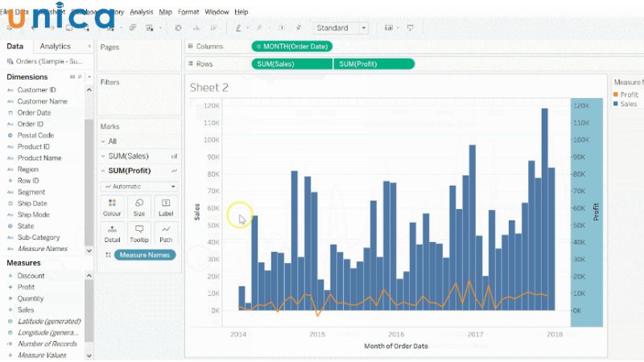Click the SUM(Profit) pill in Rows
This screenshot has width=644, height=362.
pyautogui.click(x=374, y=64)
